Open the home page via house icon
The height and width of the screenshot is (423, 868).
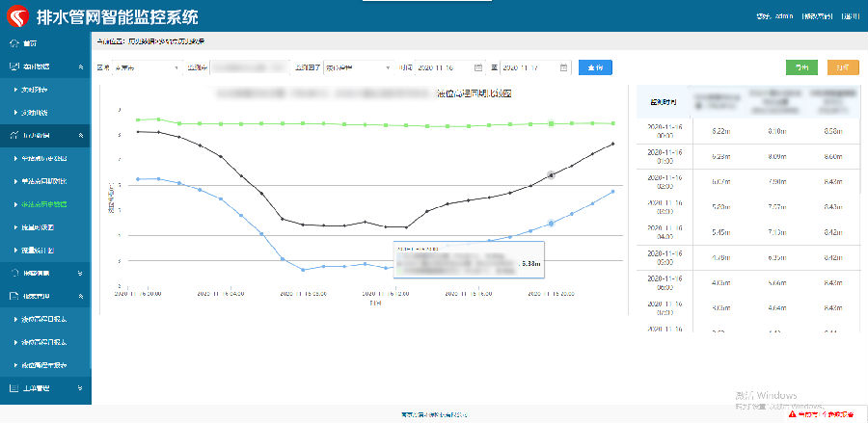coord(14,43)
